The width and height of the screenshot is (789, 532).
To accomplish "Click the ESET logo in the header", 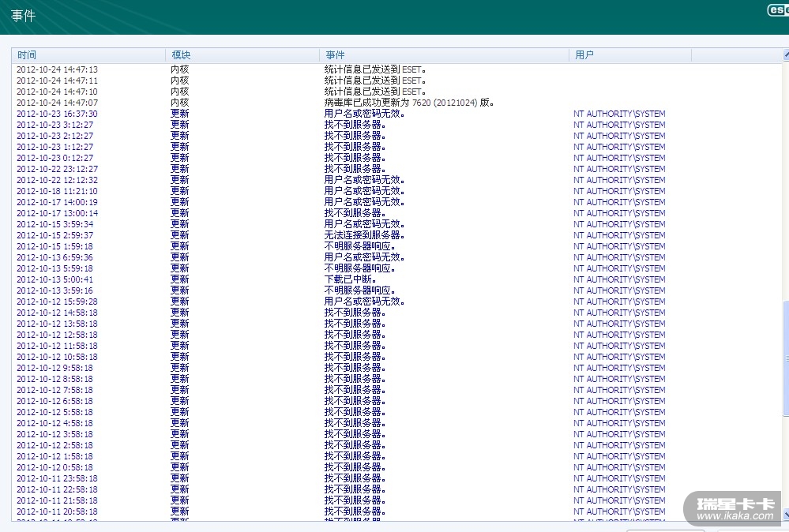I will coord(777,10).
